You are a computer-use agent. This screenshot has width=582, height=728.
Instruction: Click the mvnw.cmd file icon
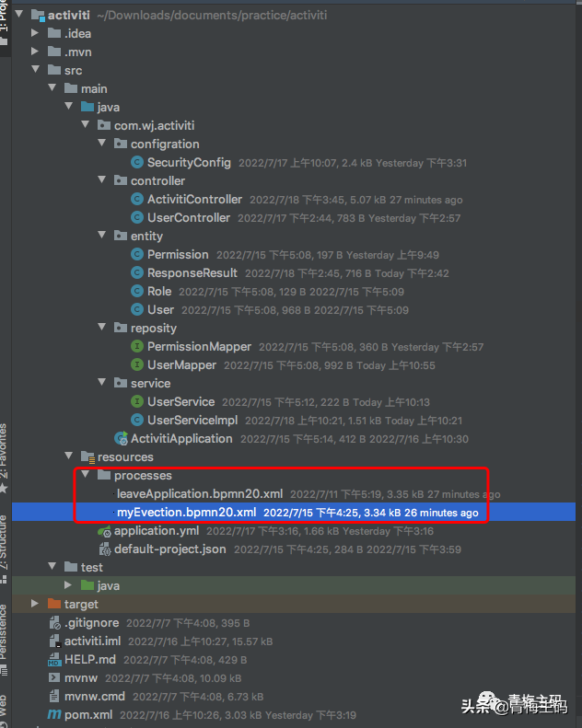54,696
